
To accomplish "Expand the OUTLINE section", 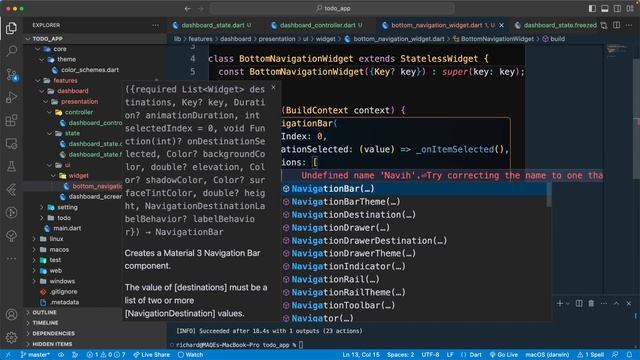I will coord(44,312).
